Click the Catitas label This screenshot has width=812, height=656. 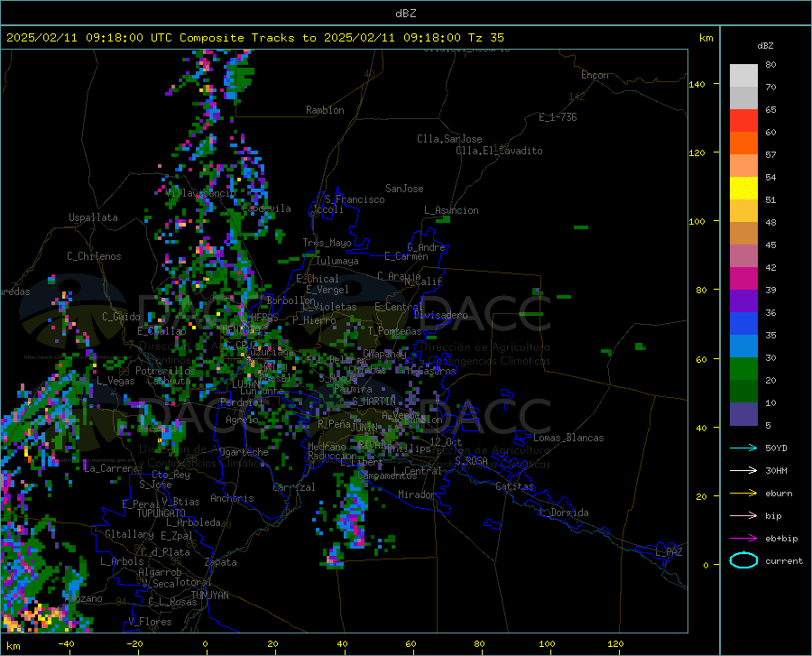(514, 486)
